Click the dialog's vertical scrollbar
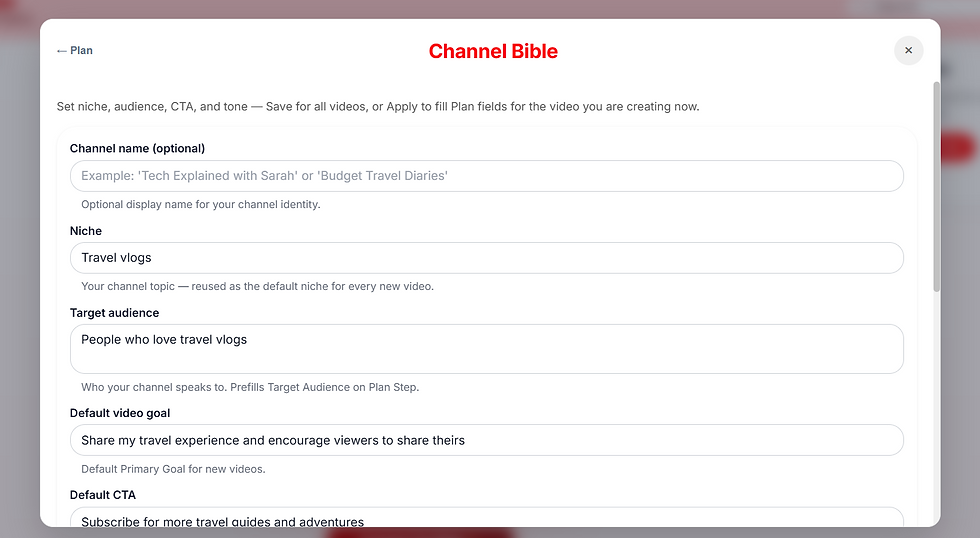The width and height of the screenshot is (980, 538). pos(936,186)
